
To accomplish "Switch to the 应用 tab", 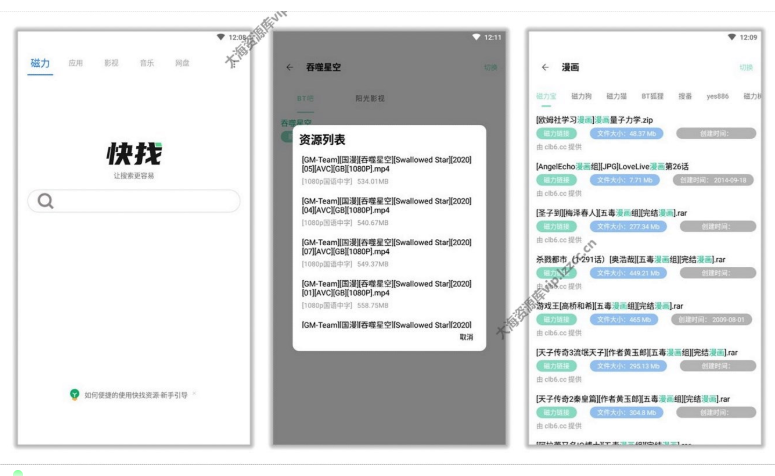I will (75, 63).
